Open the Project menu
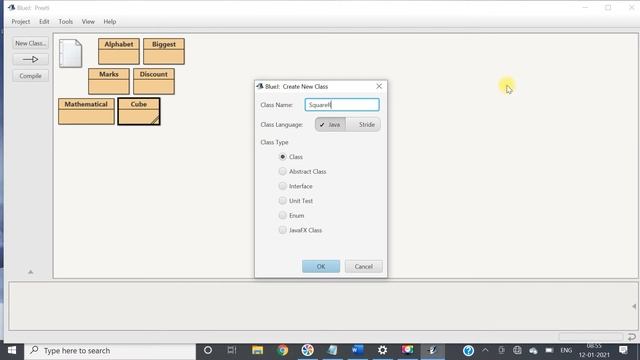 point(21,22)
